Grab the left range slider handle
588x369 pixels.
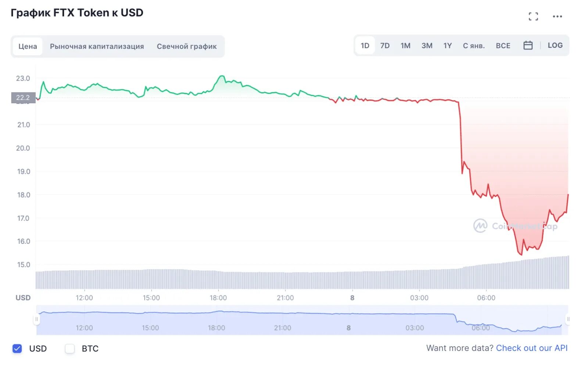(x=36, y=319)
